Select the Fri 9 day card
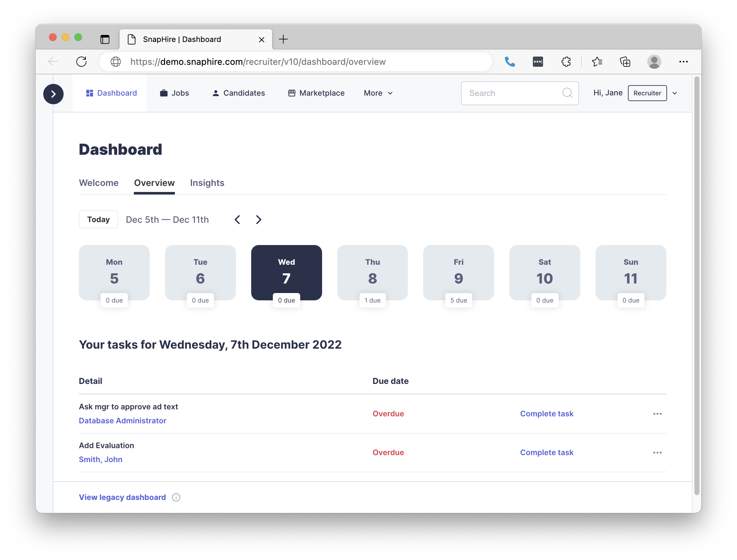The height and width of the screenshot is (560, 737). click(x=458, y=273)
